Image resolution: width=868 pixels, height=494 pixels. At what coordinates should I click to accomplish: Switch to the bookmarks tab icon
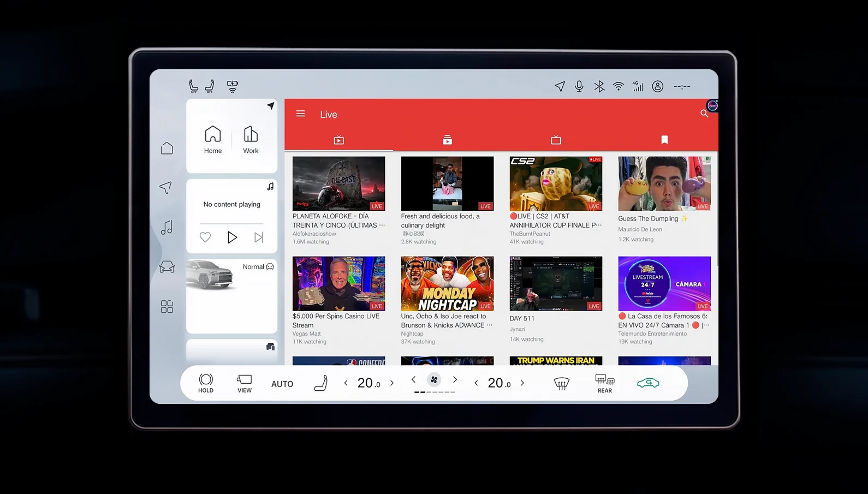click(664, 140)
